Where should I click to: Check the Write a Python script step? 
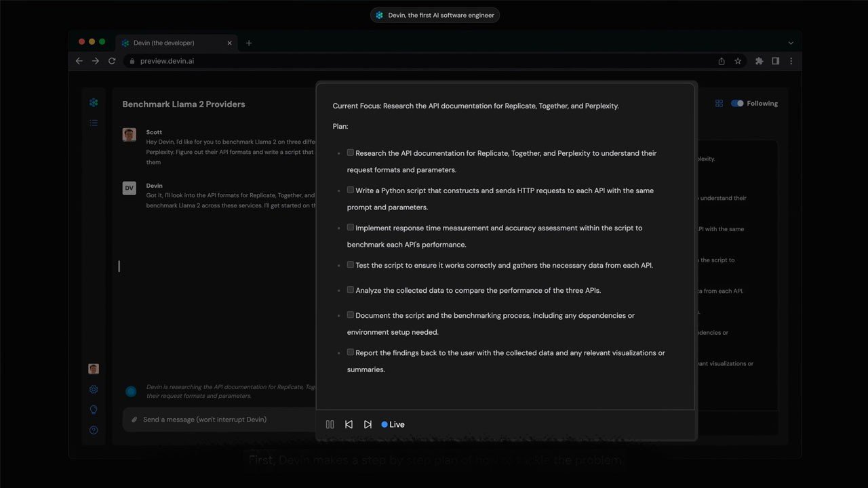click(351, 190)
